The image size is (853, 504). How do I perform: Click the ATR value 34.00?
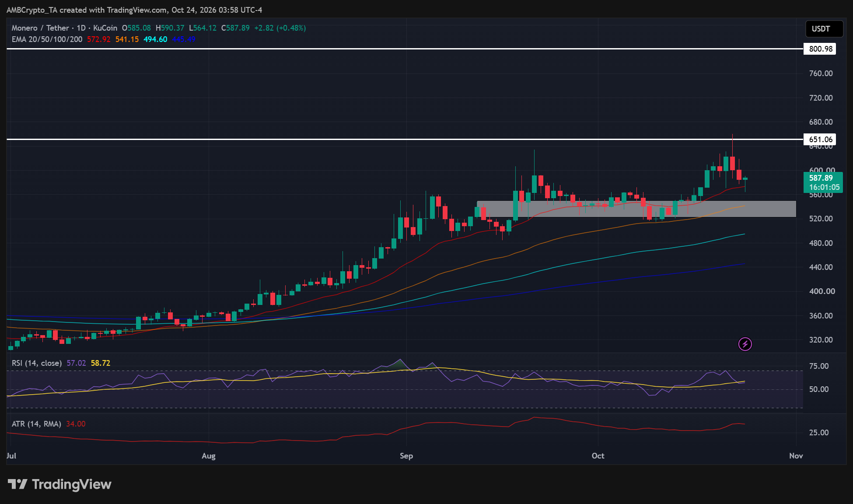[76, 424]
